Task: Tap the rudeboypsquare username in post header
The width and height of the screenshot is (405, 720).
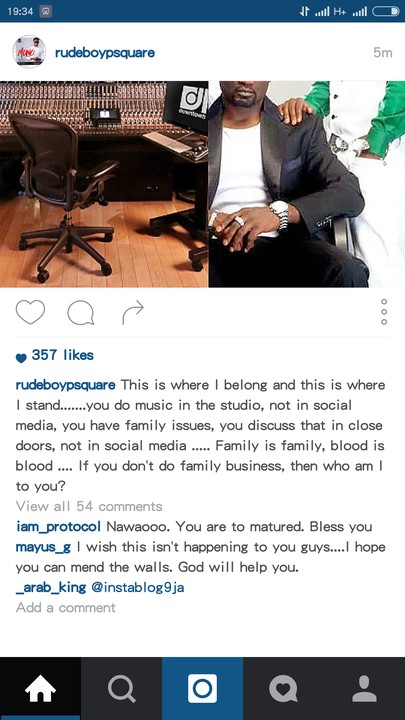Action: point(105,53)
